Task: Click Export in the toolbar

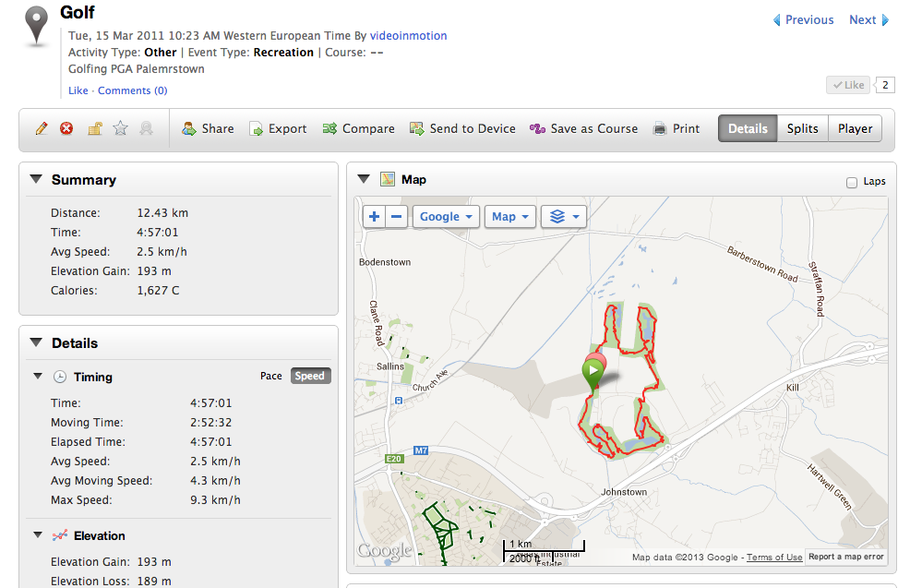Action: pyautogui.click(x=278, y=129)
